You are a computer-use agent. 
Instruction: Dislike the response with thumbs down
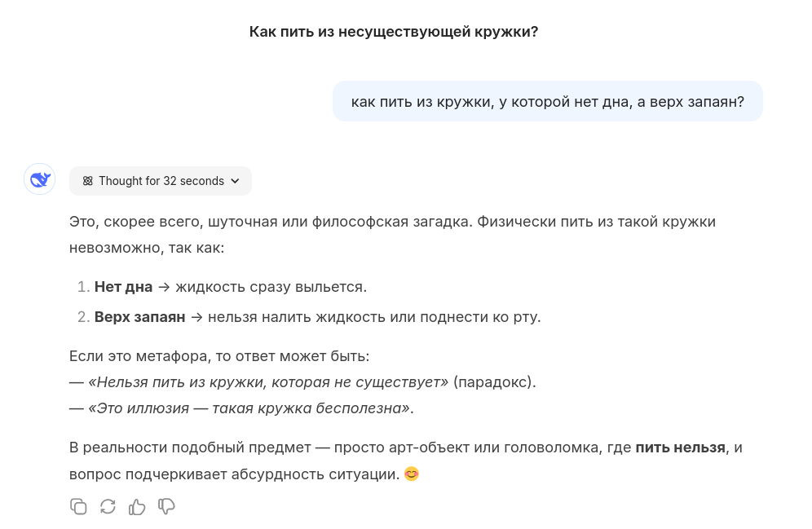[x=166, y=506]
